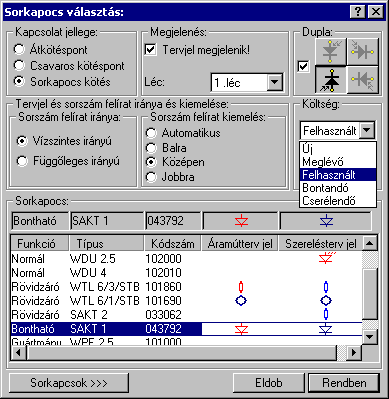Select the top-right double terminal orientation icon
Viewport: 389px width, 399px height.
point(362,52)
